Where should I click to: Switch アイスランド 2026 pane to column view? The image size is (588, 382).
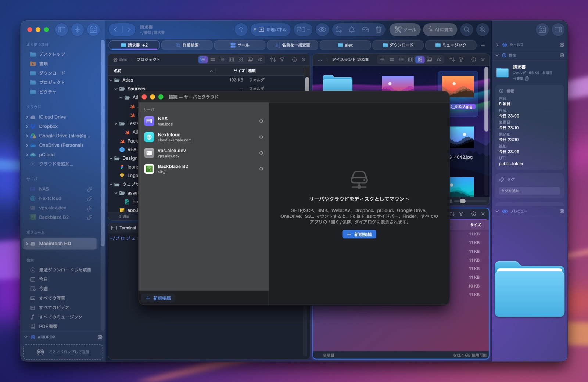[410, 60]
